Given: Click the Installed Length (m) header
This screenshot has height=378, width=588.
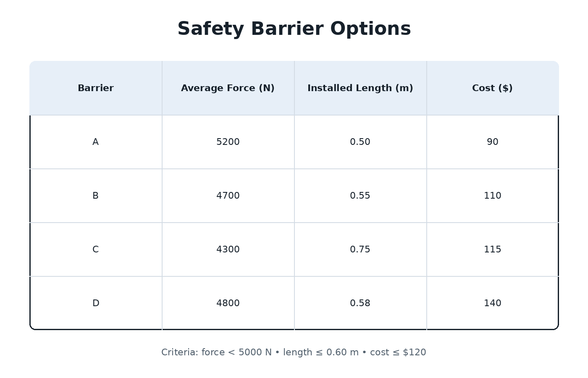Looking at the screenshot, I should tap(360, 88).
